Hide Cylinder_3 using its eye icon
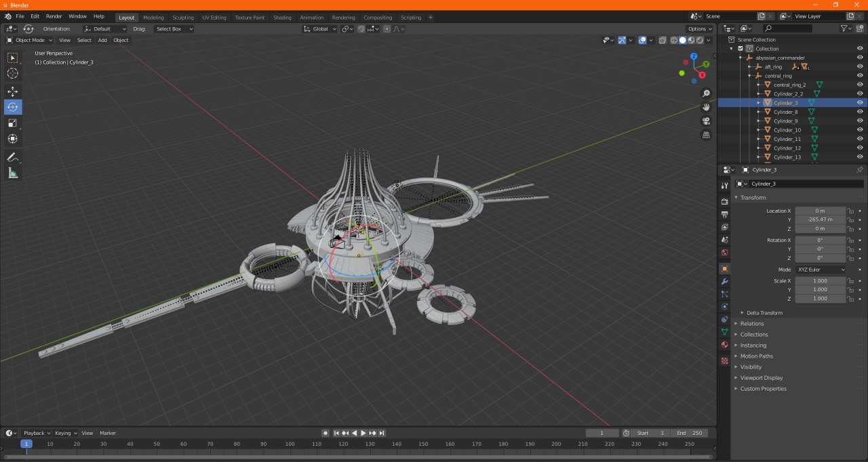 (860, 103)
